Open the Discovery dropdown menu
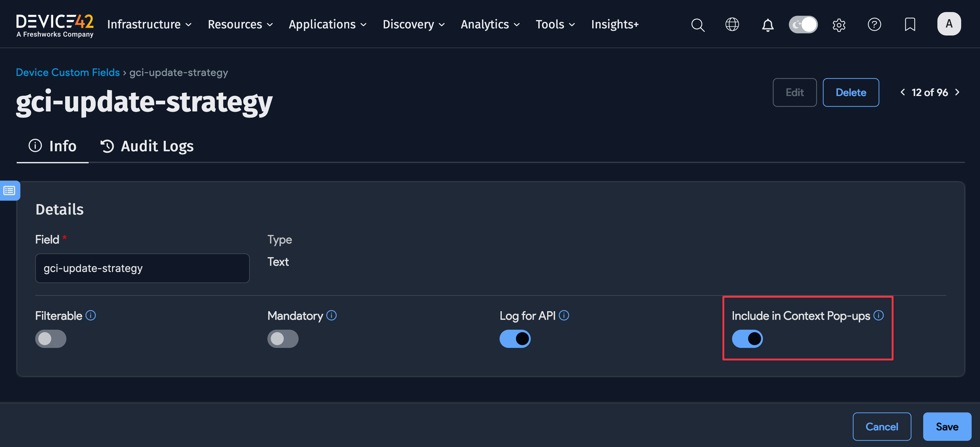980x447 pixels. pos(413,25)
